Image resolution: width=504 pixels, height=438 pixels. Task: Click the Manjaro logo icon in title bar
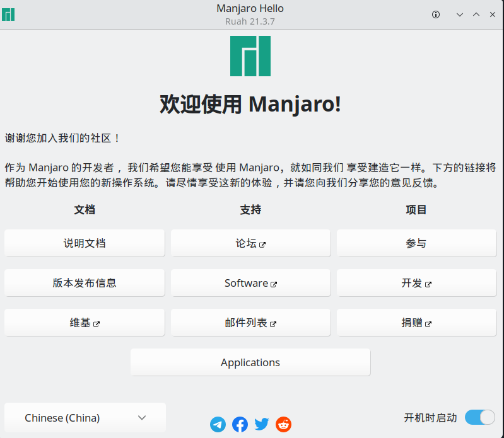click(x=8, y=14)
